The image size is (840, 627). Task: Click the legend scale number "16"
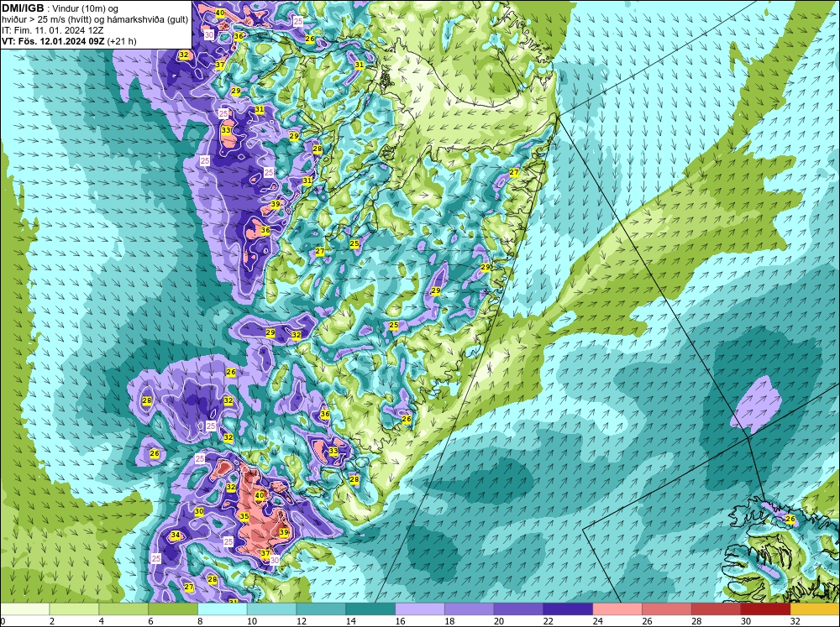400,621
